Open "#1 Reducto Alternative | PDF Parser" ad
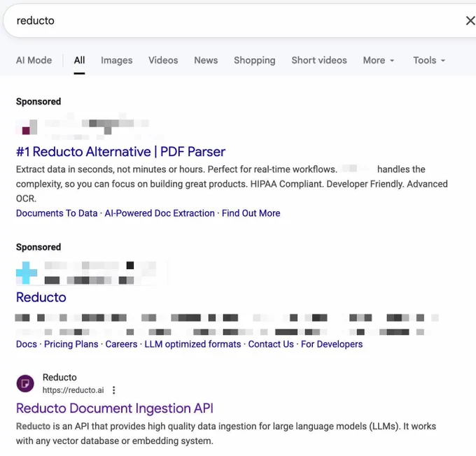This screenshot has width=476, height=456. pos(120,152)
